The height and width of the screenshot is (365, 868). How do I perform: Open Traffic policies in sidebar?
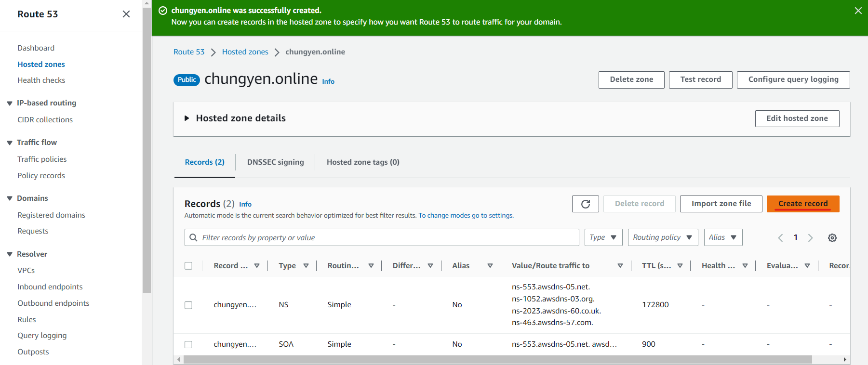click(42, 159)
